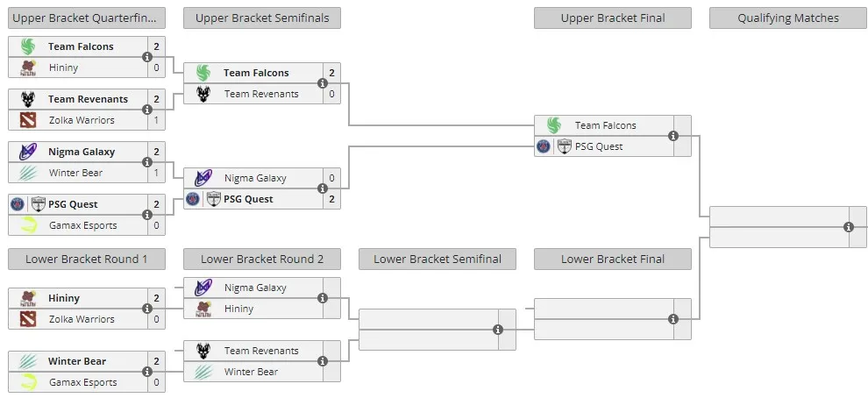The width and height of the screenshot is (868, 398).
Task: Click the empty Lower Bracket Semifinal match slot
Action: [x=438, y=330]
